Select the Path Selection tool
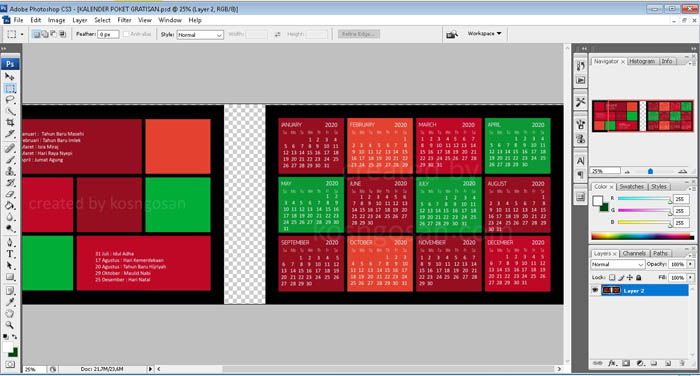Viewport: 700px width, 376px height. (x=10, y=266)
